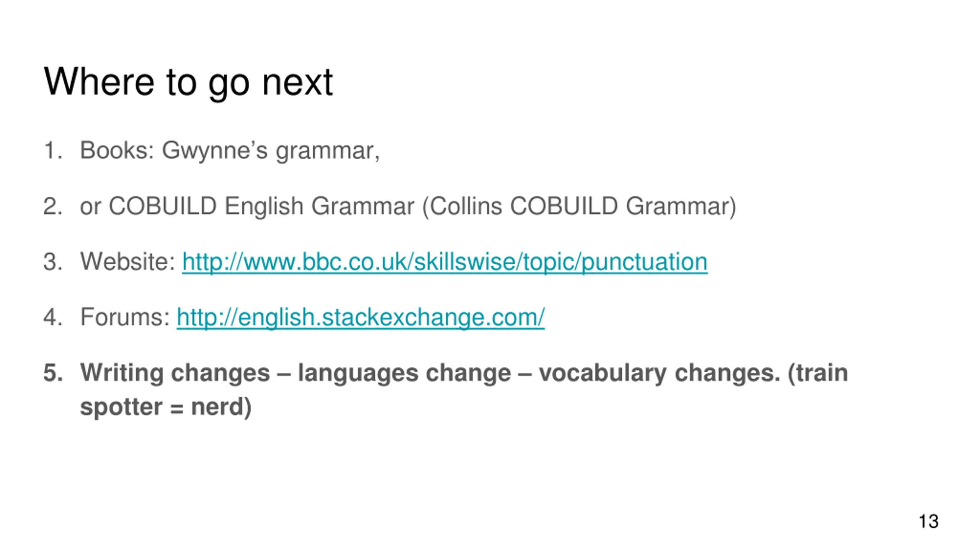This screenshot has height=551, width=980.
Task: Open the BBC Skillswise punctuation link
Action: (444, 262)
